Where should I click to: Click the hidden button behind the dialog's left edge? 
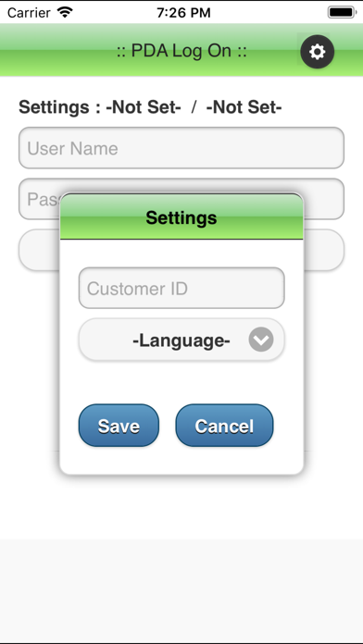(x=39, y=250)
